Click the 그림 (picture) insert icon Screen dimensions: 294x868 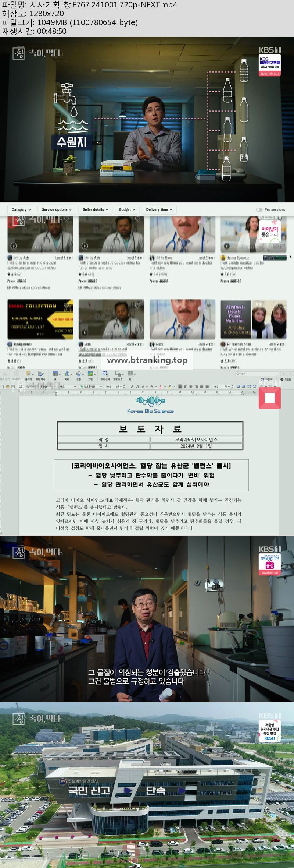click(90, 375)
